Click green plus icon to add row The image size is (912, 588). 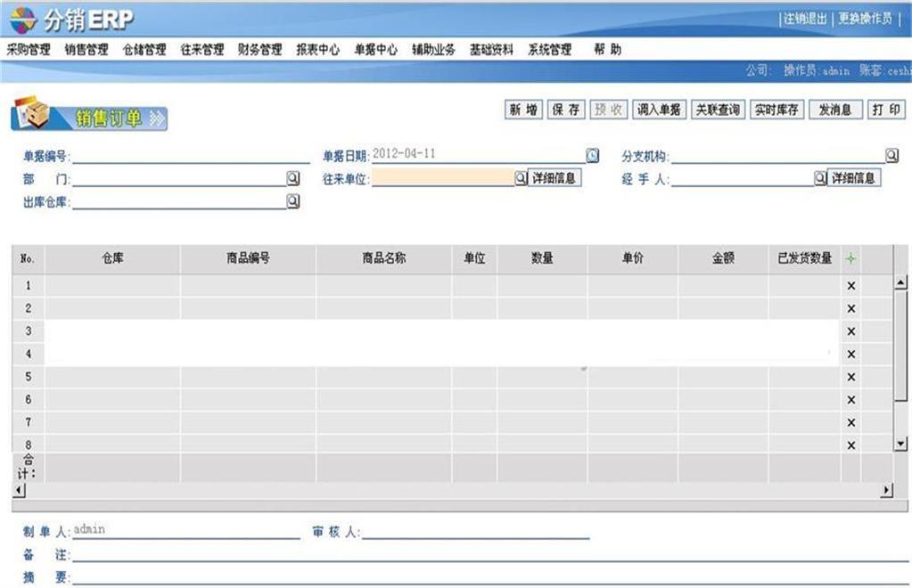click(850, 258)
